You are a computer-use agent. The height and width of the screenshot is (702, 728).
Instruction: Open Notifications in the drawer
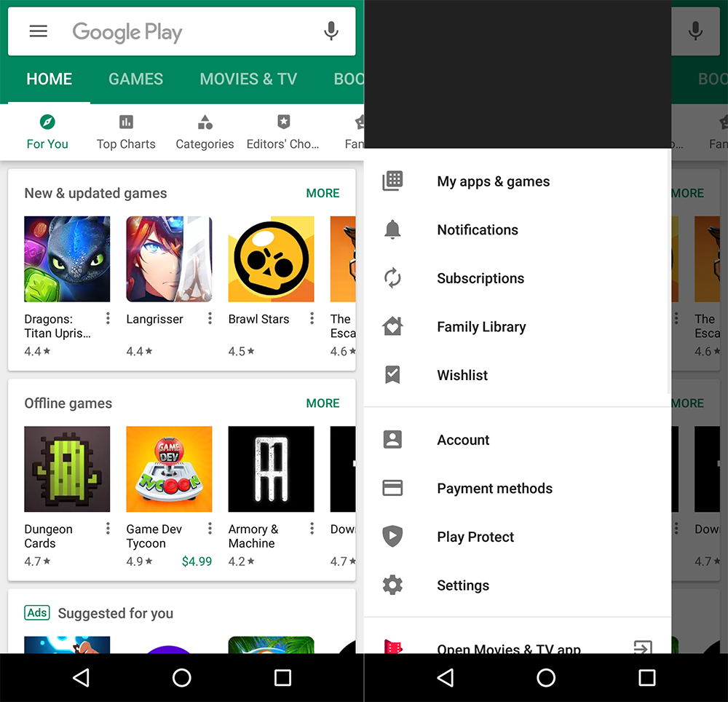pyautogui.click(x=518, y=230)
